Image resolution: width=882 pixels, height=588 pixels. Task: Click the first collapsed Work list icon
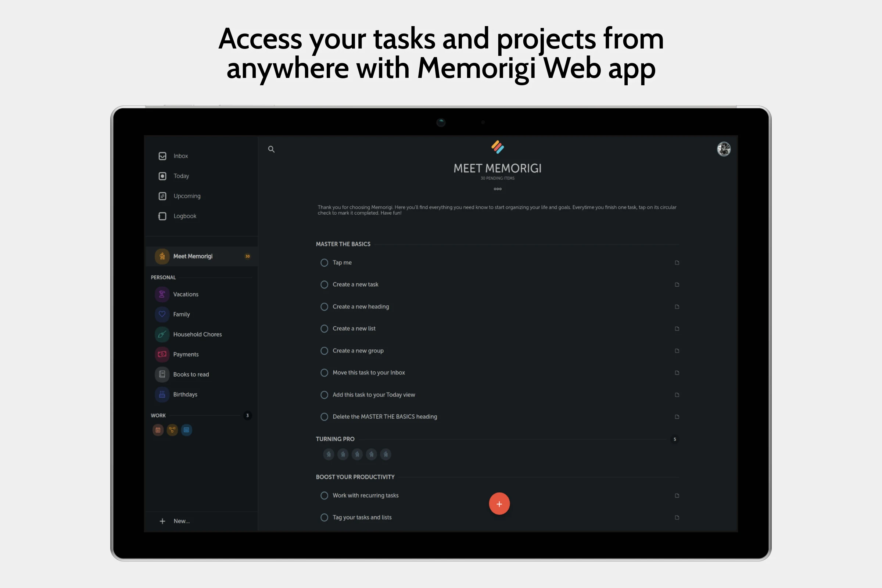pyautogui.click(x=158, y=430)
